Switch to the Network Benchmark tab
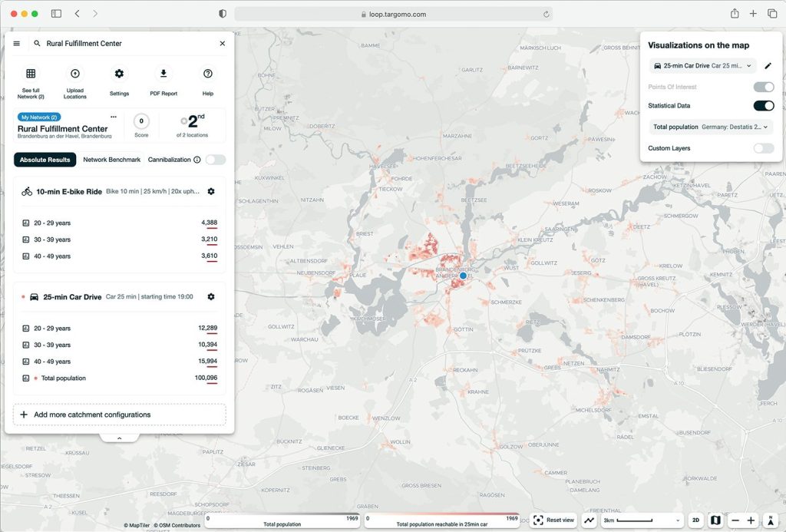Screen dimensions: 786x532 click(112, 160)
